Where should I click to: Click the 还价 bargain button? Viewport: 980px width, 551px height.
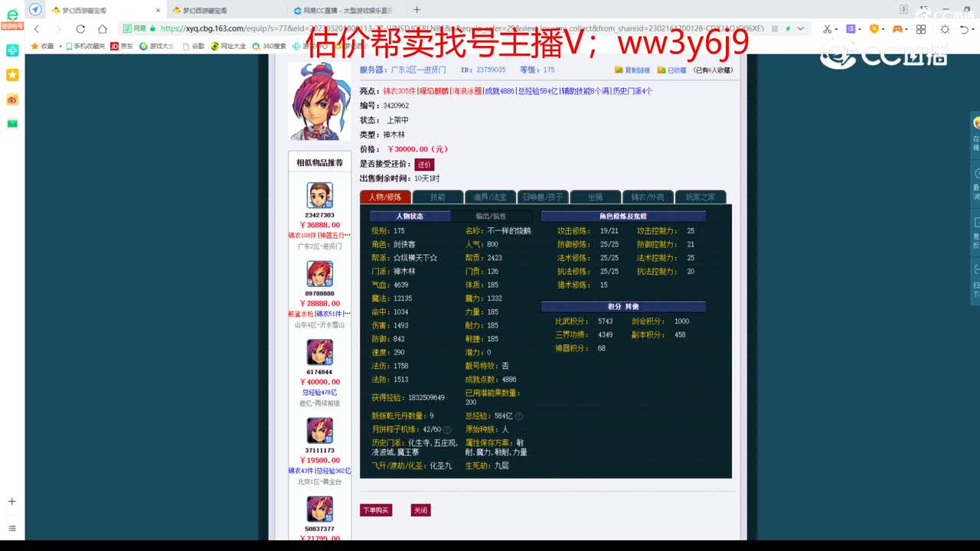424,165
